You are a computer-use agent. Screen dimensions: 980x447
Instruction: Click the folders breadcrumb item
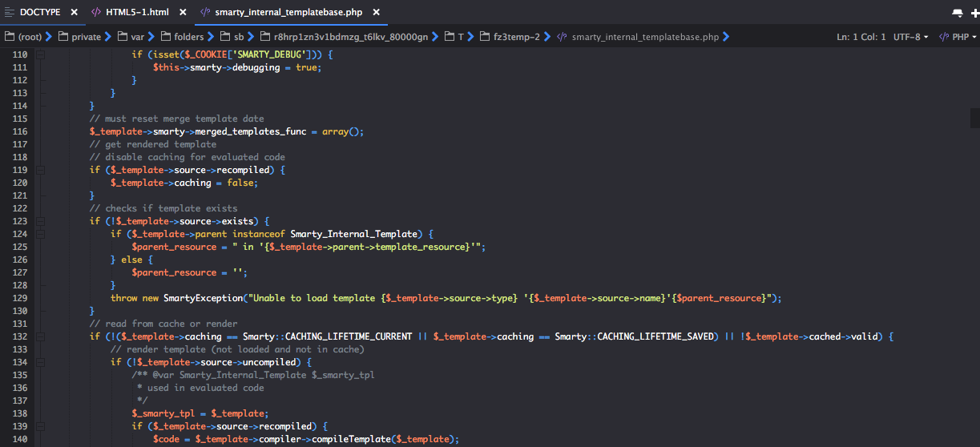(182, 37)
